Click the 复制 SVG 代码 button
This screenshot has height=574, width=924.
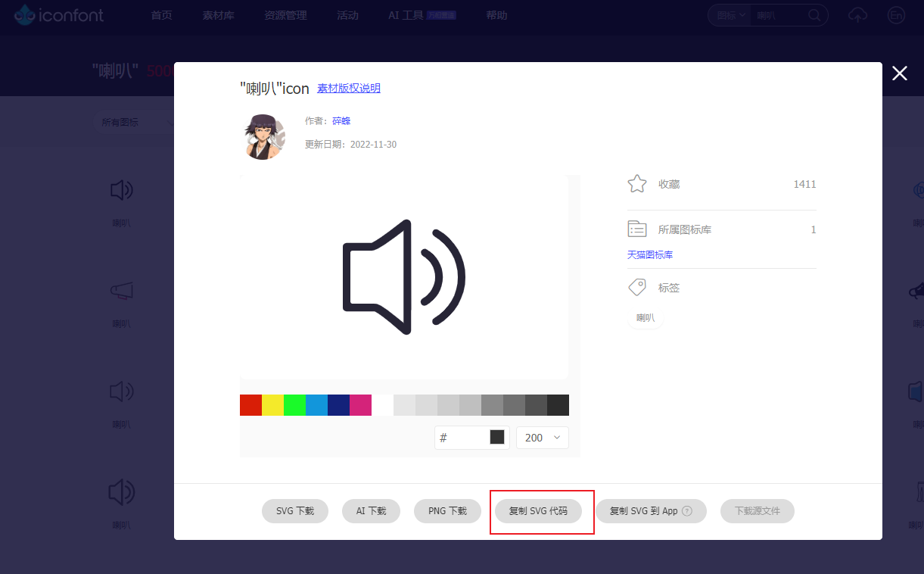(538, 511)
